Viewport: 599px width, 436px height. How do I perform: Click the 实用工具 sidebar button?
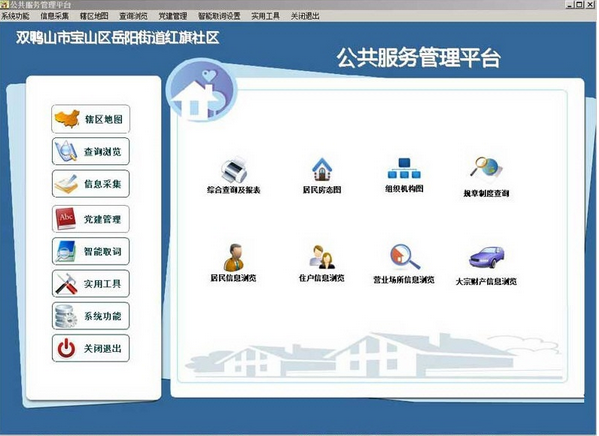91,284
